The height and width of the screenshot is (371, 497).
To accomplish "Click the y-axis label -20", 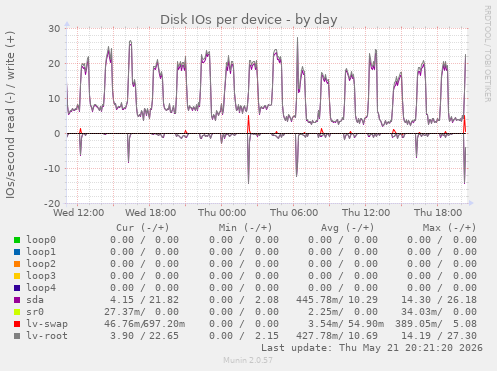I will [x=52, y=203].
